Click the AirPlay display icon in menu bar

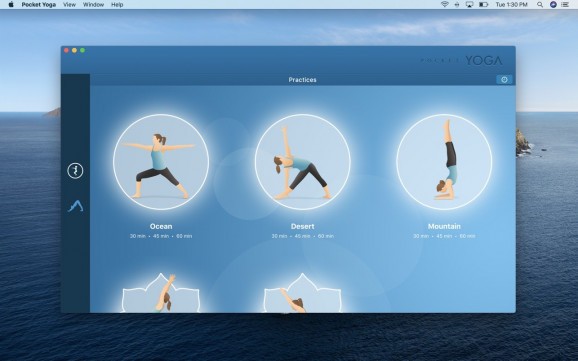point(469,4)
